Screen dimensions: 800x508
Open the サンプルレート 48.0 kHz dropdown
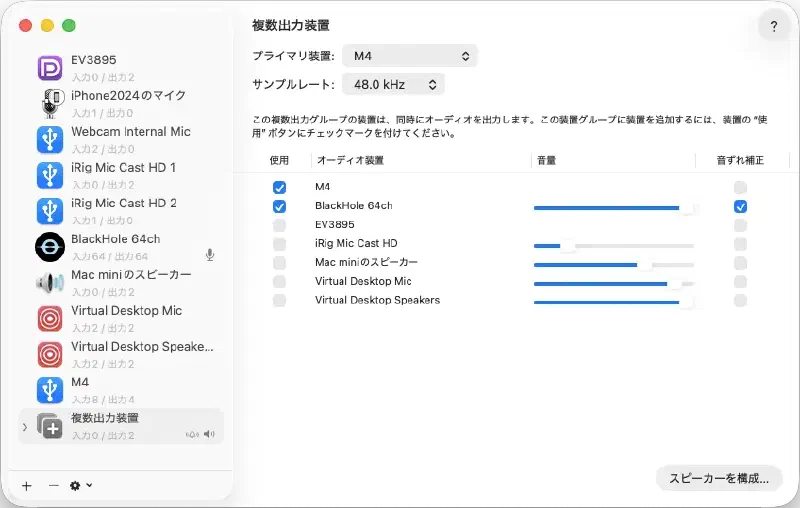pyautogui.click(x=393, y=85)
